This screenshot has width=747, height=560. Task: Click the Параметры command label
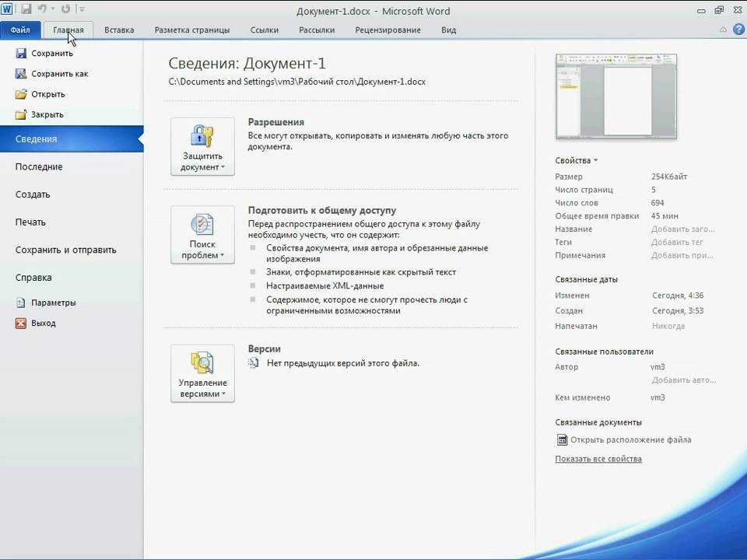[54, 303]
